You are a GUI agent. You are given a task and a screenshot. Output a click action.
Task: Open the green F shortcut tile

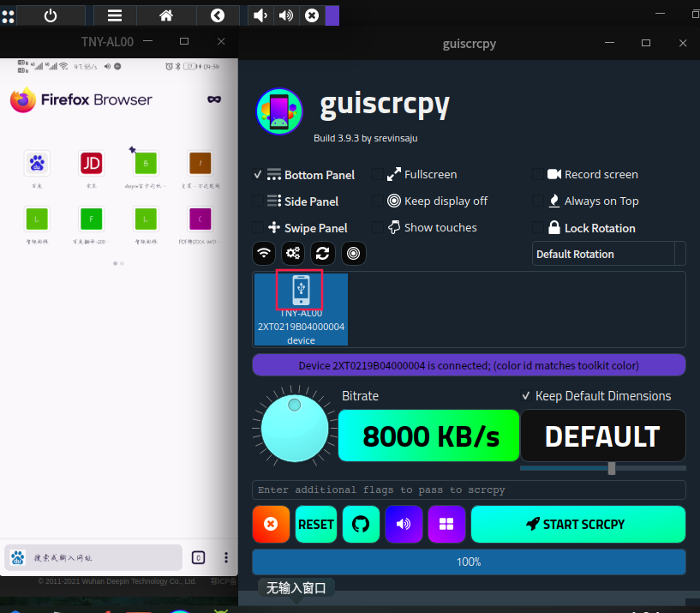(92, 219)
